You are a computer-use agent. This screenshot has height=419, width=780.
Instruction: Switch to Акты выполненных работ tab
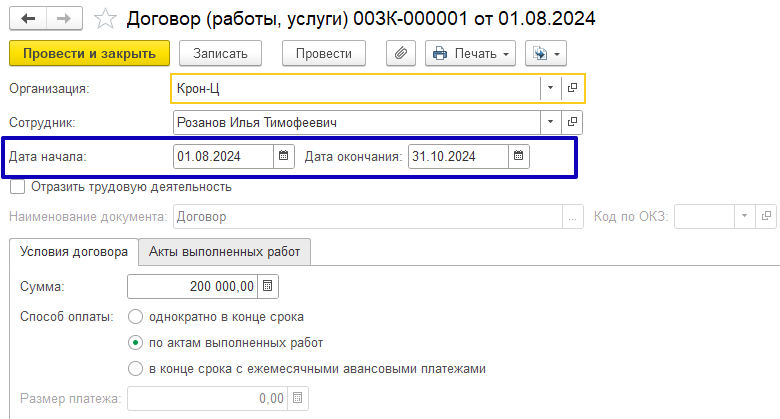click(224, 252)
